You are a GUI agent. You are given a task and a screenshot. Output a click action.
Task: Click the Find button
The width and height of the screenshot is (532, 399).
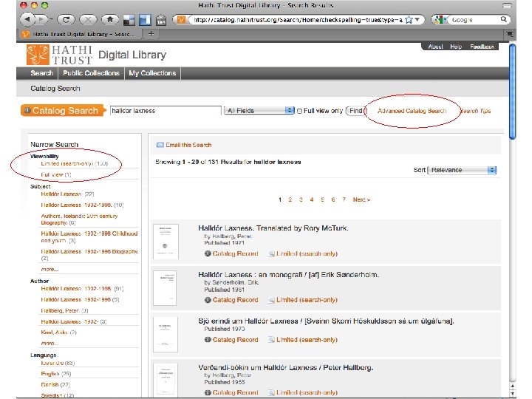point(355,111)
